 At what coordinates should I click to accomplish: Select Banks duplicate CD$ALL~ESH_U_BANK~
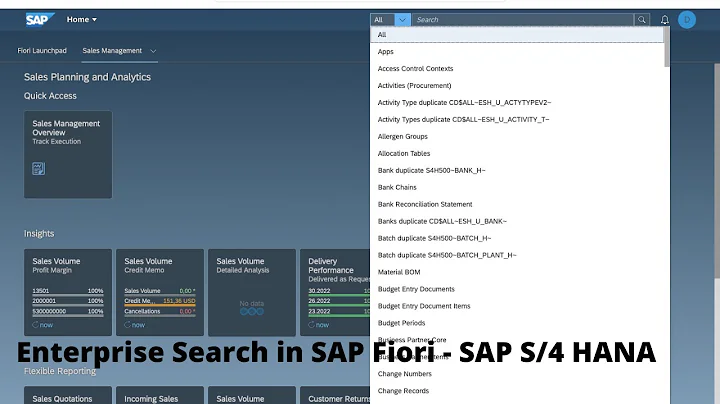pos(517,221)
